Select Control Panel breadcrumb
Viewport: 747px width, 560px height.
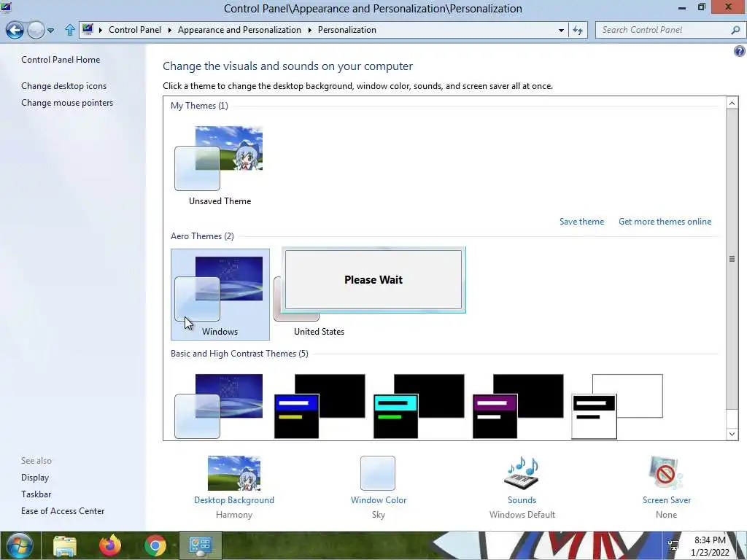(135, 29)
